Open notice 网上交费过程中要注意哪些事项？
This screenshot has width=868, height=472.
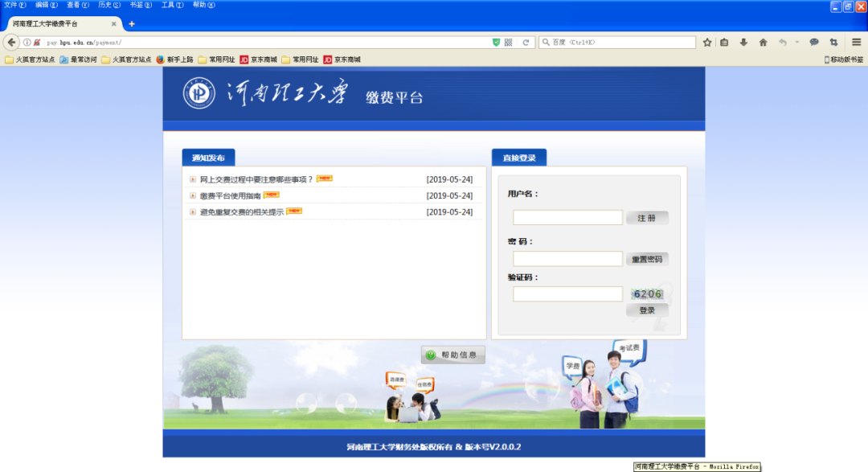click(x=256, y=179)
